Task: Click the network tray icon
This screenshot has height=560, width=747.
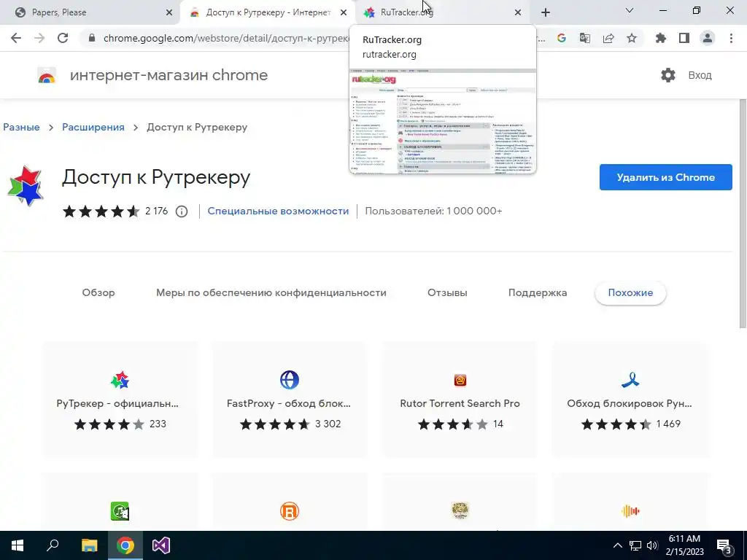Action: tap(635, 545)
